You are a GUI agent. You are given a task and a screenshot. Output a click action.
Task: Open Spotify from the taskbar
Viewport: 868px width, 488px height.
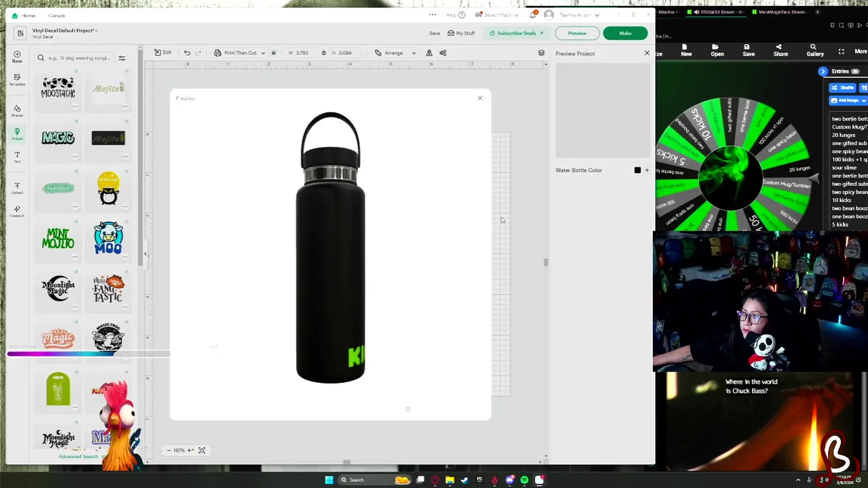pos(525,480)
